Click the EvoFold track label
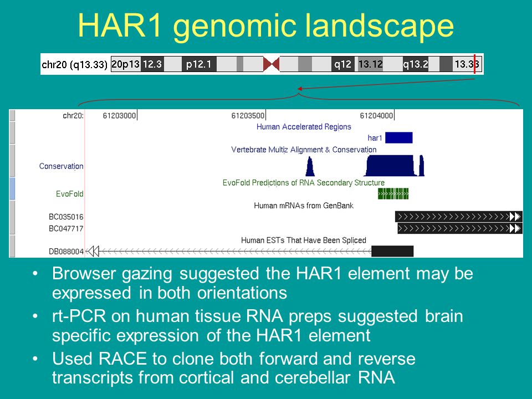Image resolution: width=532 pixels, height=399 pixels. click(70, 194)
